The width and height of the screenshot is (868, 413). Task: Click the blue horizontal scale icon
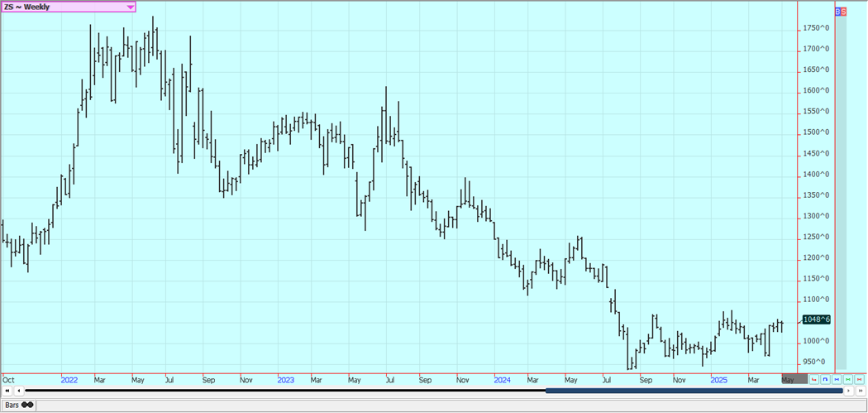tap(837, 379)
